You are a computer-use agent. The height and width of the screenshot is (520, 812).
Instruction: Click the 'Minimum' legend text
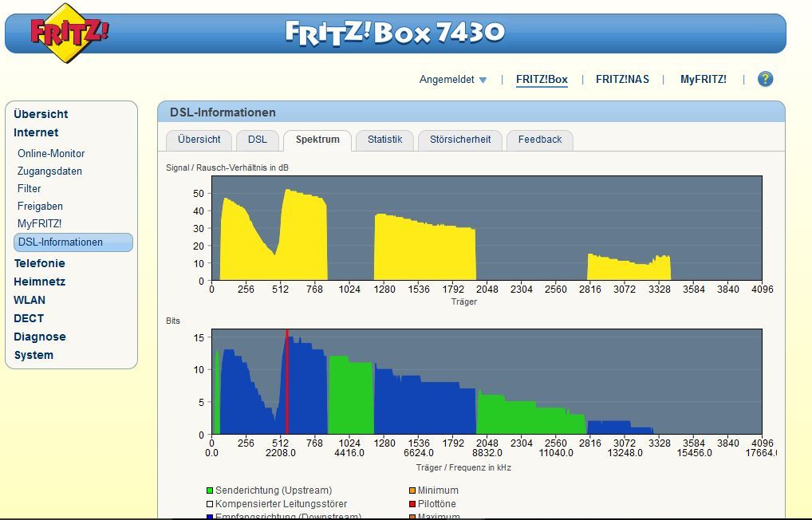pyautogui.click(x=438, y=490)
